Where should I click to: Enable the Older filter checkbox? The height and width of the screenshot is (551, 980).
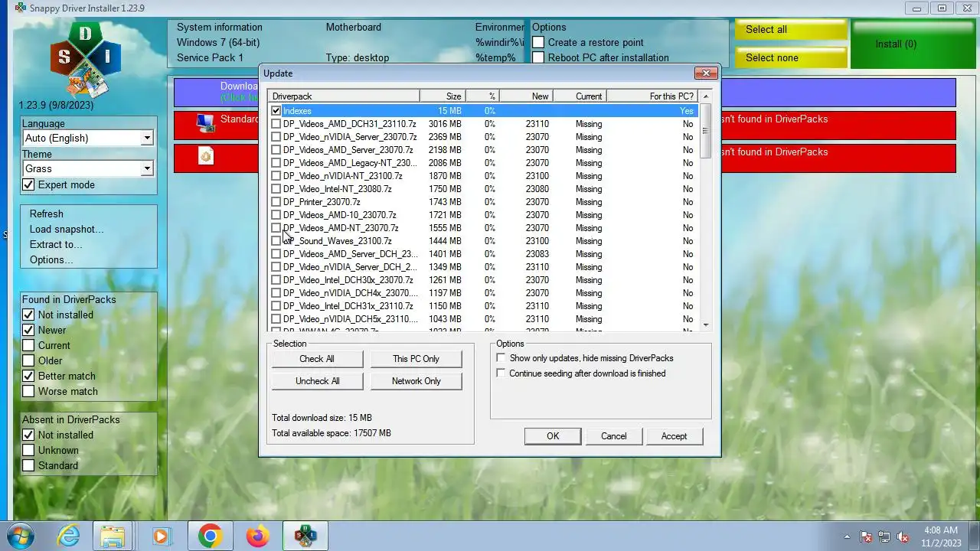point(28,360)
